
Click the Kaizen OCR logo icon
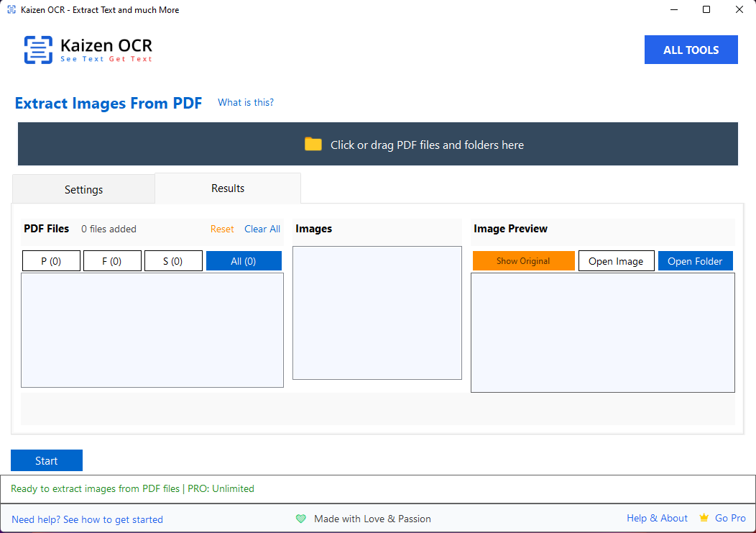point(38,50)
